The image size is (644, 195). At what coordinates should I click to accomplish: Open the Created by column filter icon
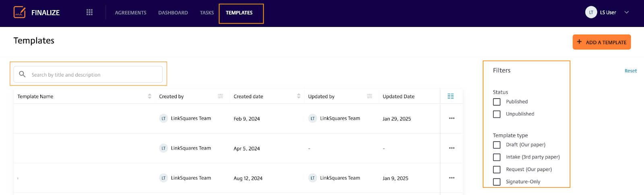pyautogui.click(x=221, y=96)
